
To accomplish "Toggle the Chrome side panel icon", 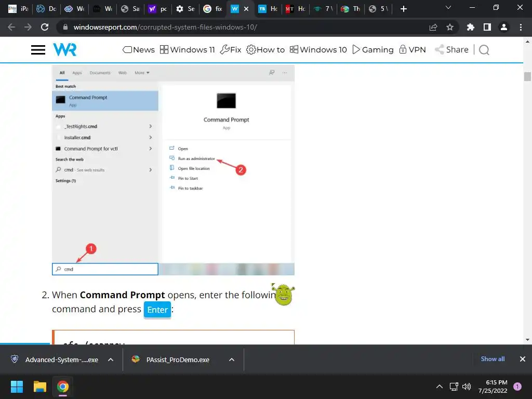I will pos(487,27).
